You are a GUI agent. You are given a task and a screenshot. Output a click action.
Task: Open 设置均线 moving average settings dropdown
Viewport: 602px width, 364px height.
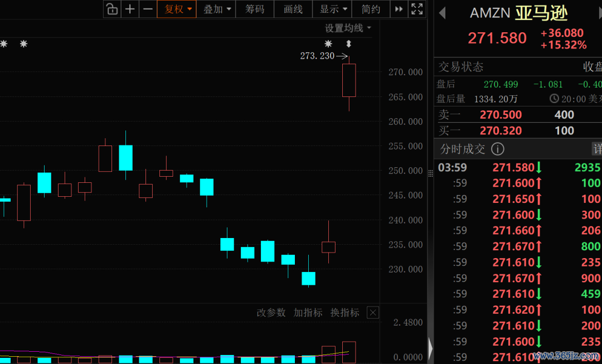pos(348,28)
